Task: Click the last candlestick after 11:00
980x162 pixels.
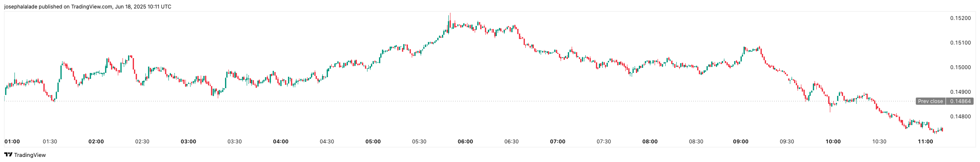Action: tap(943, 129)
